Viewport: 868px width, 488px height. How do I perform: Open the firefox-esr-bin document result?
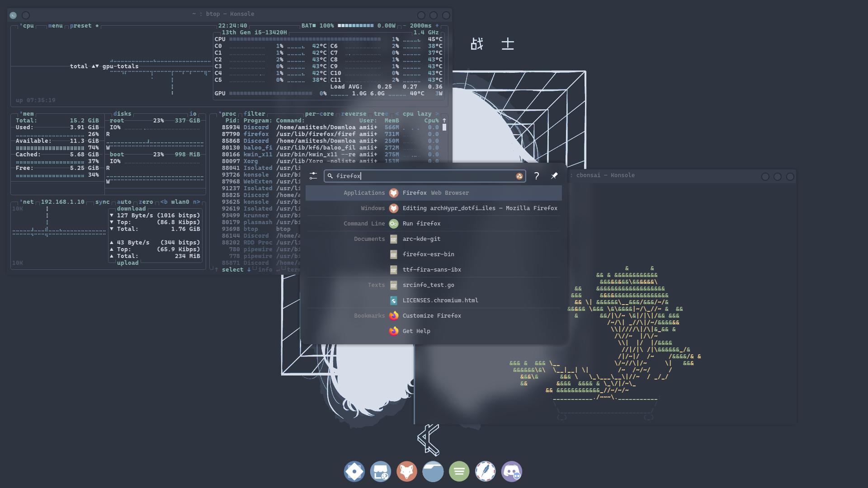428,254
